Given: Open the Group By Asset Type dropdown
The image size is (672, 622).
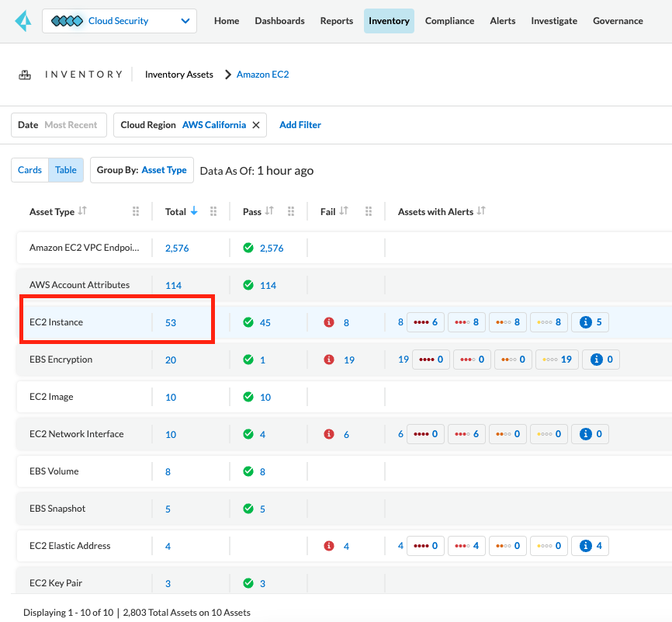Looking at the screenshot, I should pyautogui.click(x=142, y=170).
